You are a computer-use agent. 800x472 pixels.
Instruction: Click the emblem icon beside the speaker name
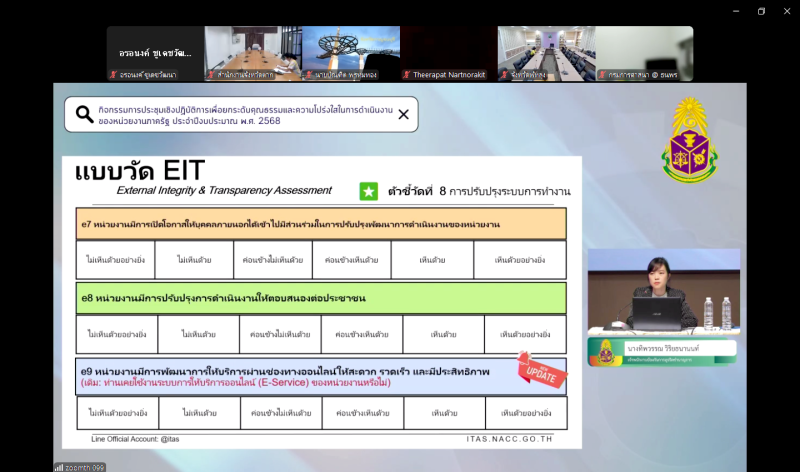(605, 351)
